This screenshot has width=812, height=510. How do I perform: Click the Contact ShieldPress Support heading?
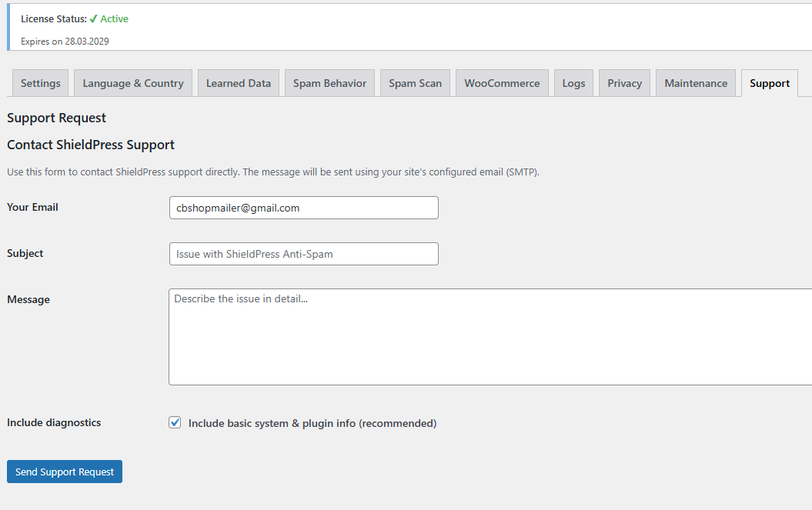(91, 145)
